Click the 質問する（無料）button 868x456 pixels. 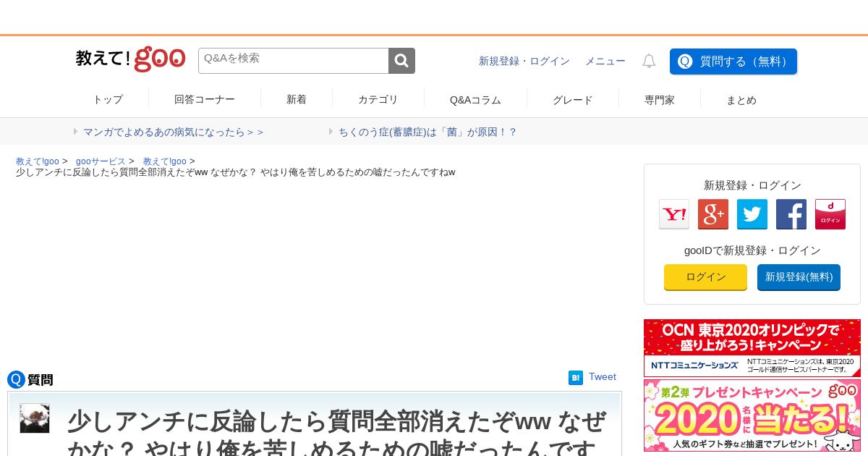(x=733, y=62)
